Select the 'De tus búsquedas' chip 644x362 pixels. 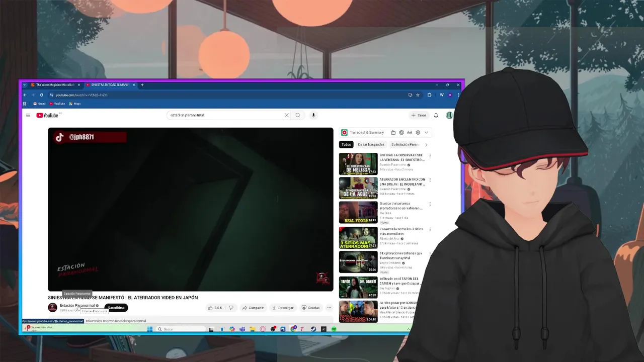(x=371, y=144)
